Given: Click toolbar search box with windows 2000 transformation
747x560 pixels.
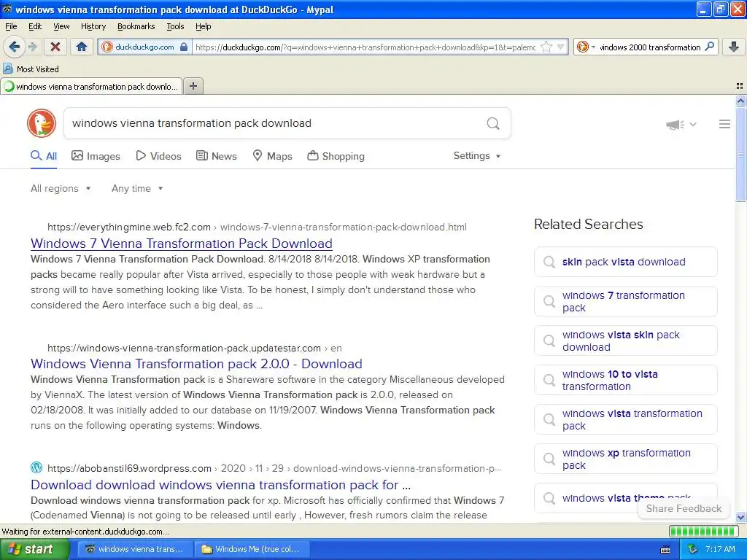Looking at the screenshot, I should point(650,47).
